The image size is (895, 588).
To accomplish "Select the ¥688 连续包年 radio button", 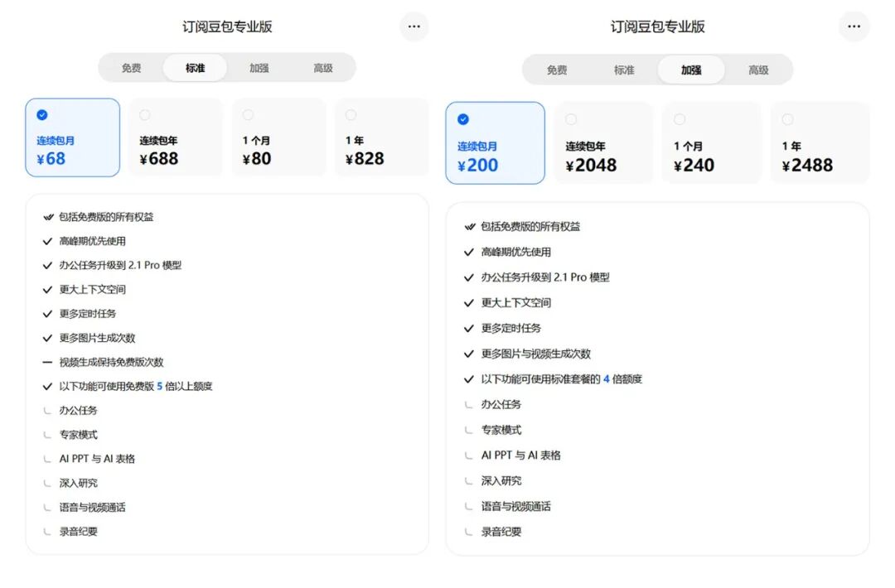I will pyautogui.click(x=145, y=115).
